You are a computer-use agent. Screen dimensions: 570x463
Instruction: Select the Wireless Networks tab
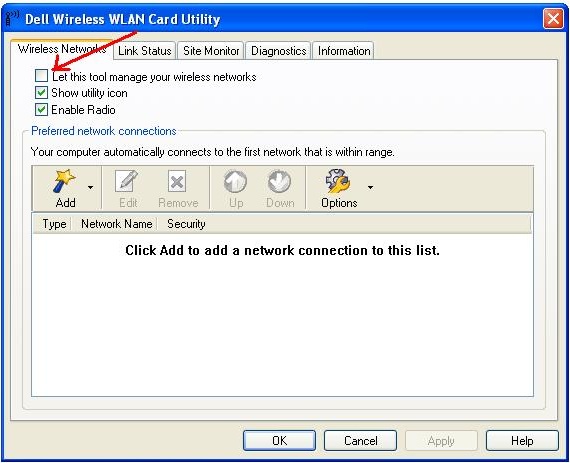click(62, 49)
